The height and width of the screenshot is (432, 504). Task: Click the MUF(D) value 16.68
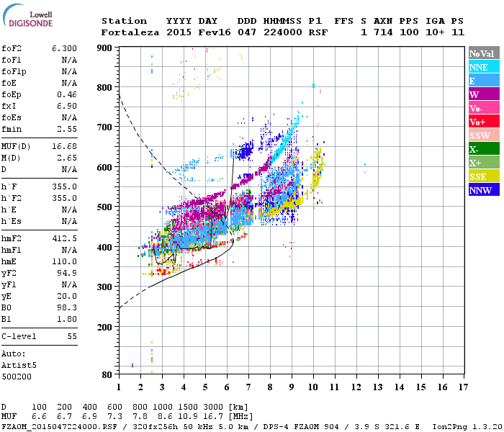64,147
